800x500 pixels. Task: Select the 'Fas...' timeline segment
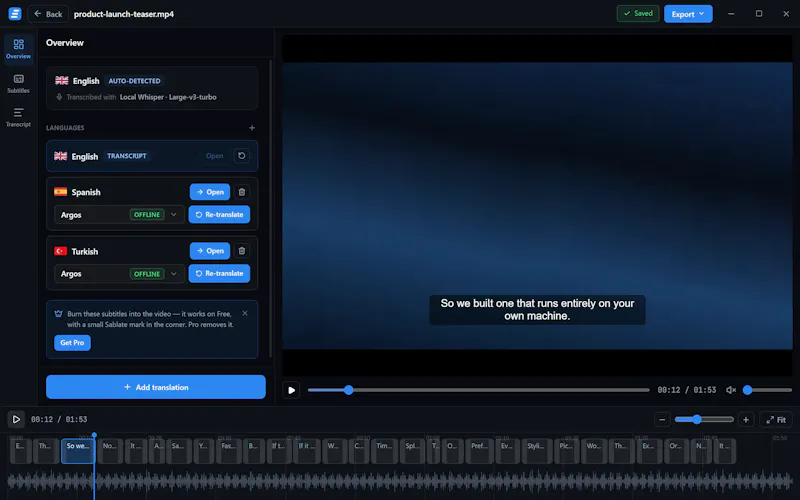(x=228, y=451)
